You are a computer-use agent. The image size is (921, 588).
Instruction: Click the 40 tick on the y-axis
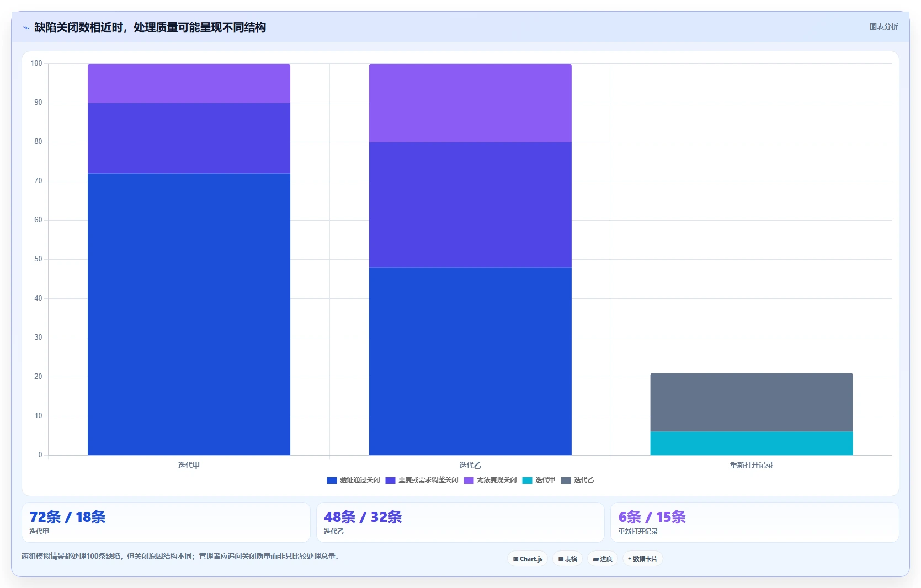[x=38, y=298]
